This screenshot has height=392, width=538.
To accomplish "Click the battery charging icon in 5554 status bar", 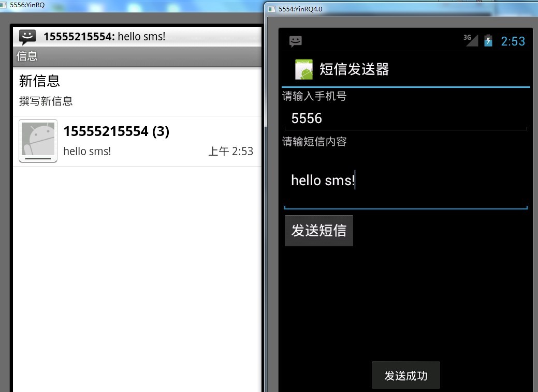I will point(488,40).
